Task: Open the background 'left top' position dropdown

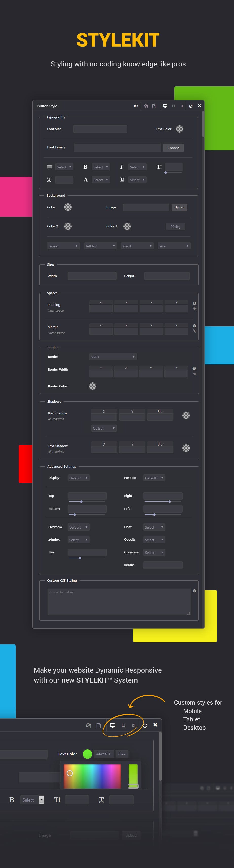Action: point(101,246)
